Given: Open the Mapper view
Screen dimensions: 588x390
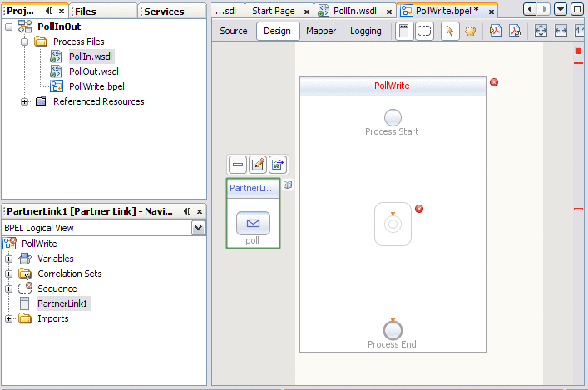Looking at the screenshot, I should pyautogui.click(x=321, y=31).
